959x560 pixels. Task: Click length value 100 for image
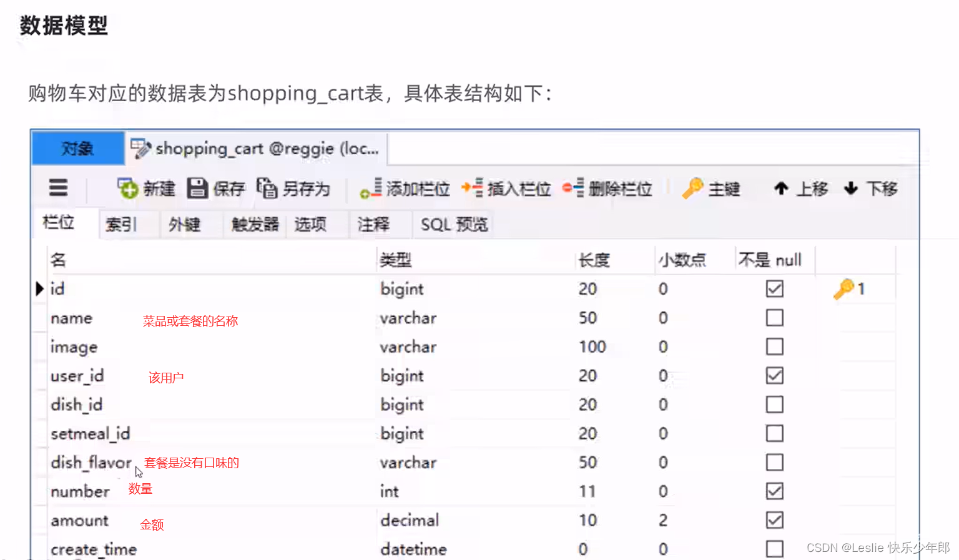pyautogui.click(x=592, y=346)
